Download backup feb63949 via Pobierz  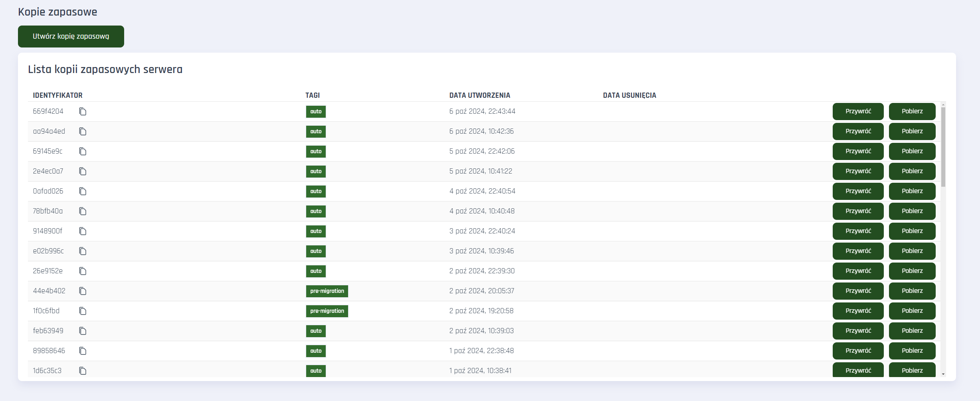(x=912, y=331)
